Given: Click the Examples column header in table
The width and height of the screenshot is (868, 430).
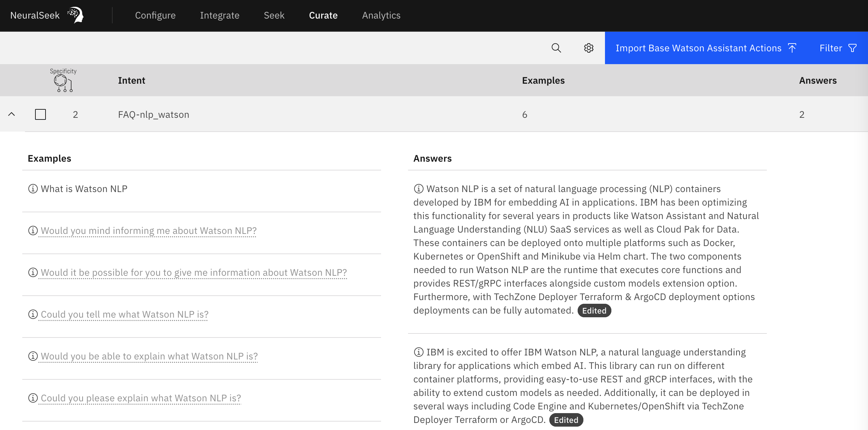Looking at the screenshot, I should pos(543,80).
